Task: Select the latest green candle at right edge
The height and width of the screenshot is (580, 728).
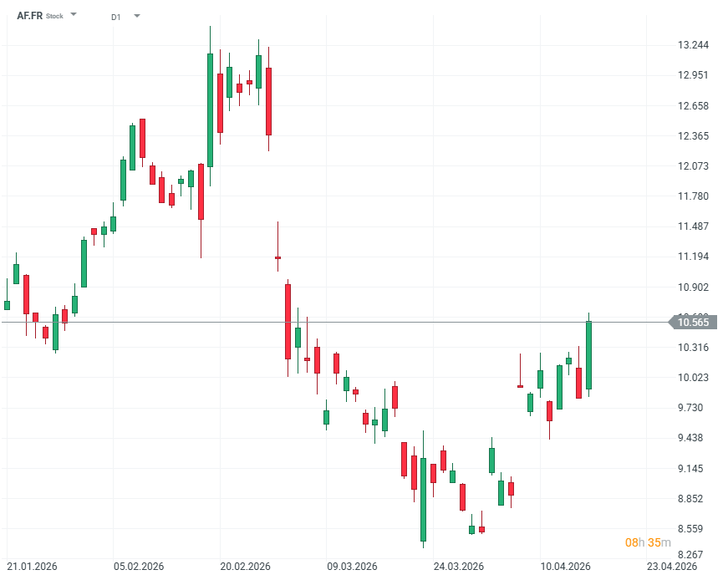Action: 589,355
